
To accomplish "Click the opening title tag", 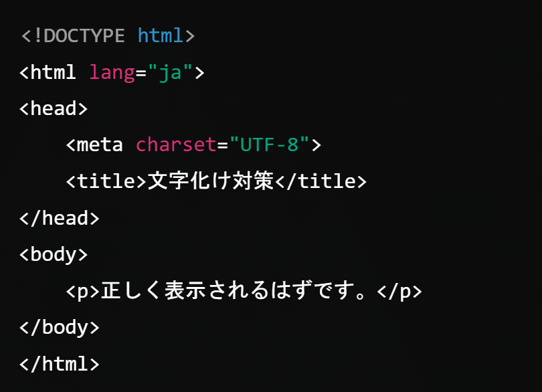I will pos(106,181).
